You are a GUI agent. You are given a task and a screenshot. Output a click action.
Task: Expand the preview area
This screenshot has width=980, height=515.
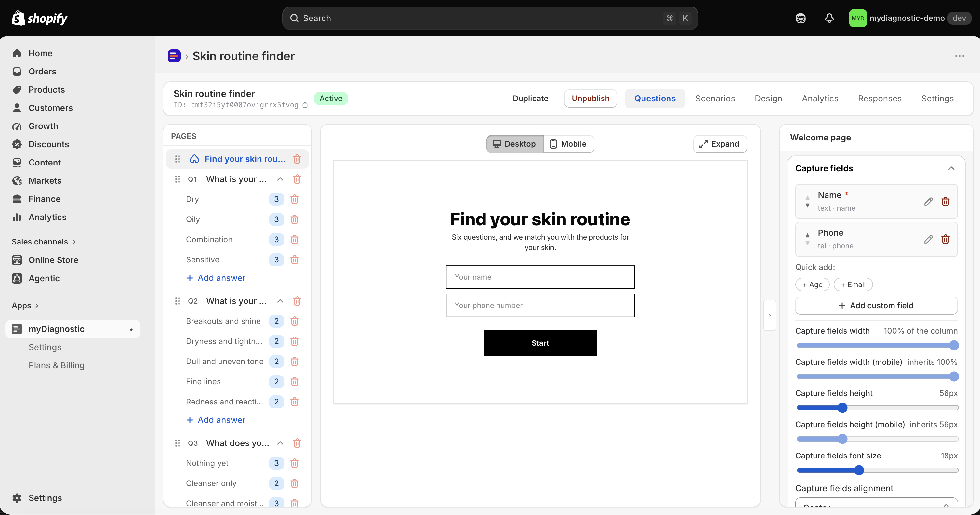(720, 144)
